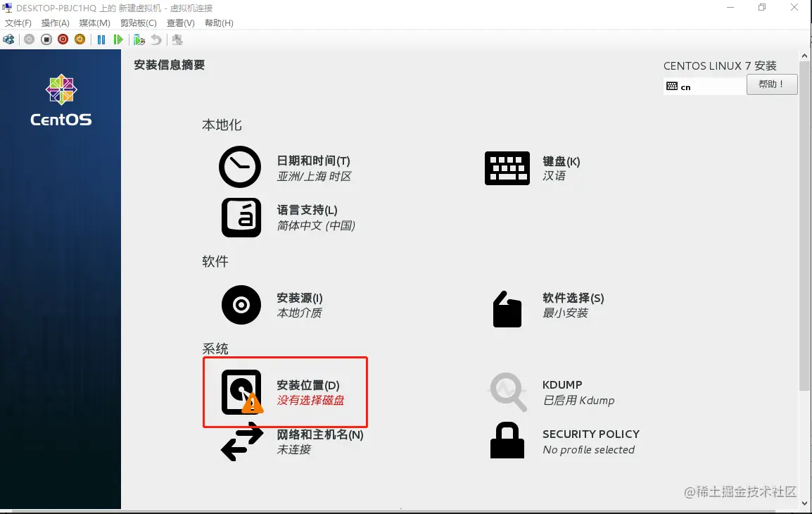Click the enhanced session toolbar icon
Image resolution: width=812 pixels, height=514 pixels.
[x=177, y=39]
